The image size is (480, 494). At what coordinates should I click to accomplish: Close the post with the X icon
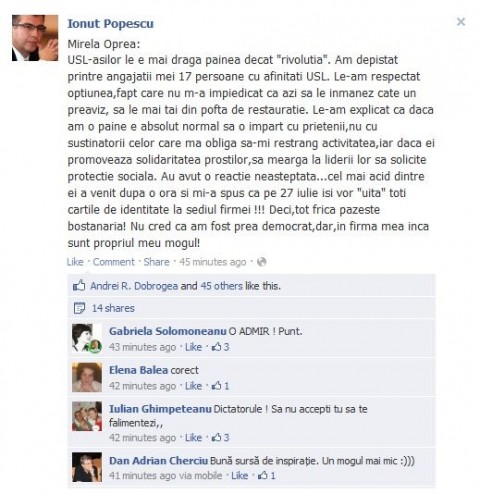click(461, 22)
